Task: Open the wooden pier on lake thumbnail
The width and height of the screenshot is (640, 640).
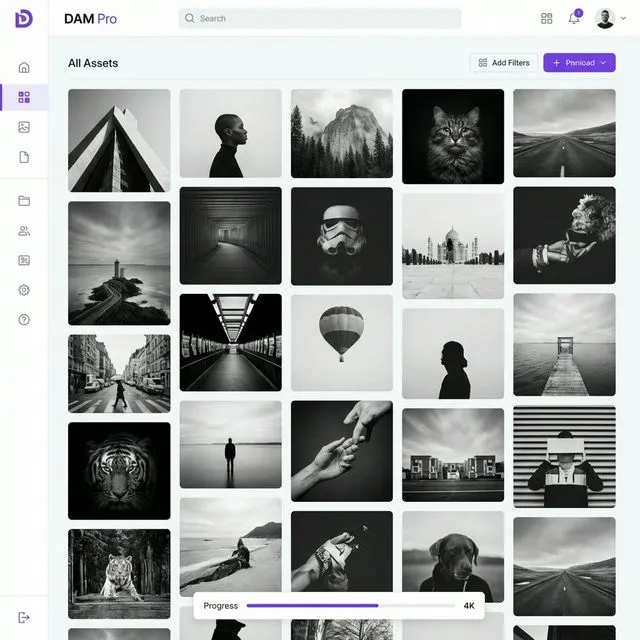Action: tap(564, 345)
